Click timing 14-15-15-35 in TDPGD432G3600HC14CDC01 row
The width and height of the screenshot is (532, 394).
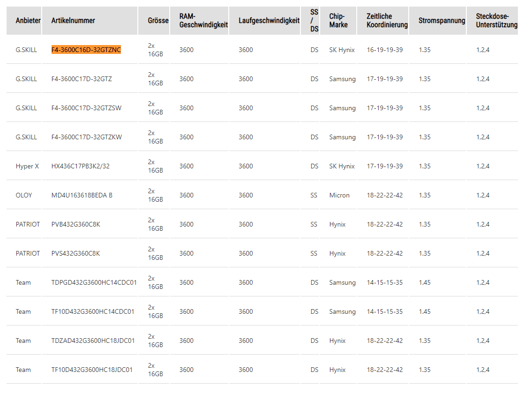point(385,282)
